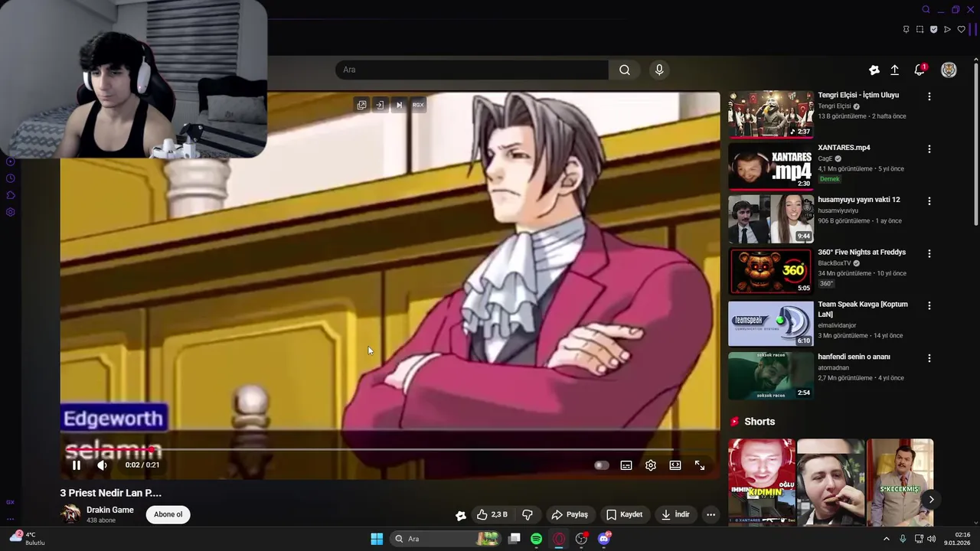Open the video player settings gear

(x=651, y=465)
